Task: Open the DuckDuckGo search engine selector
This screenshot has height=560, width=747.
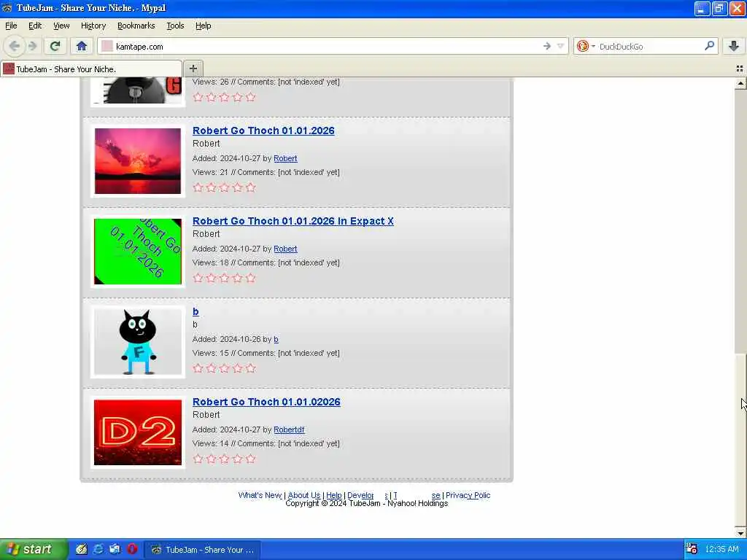Action: (586, 46)
